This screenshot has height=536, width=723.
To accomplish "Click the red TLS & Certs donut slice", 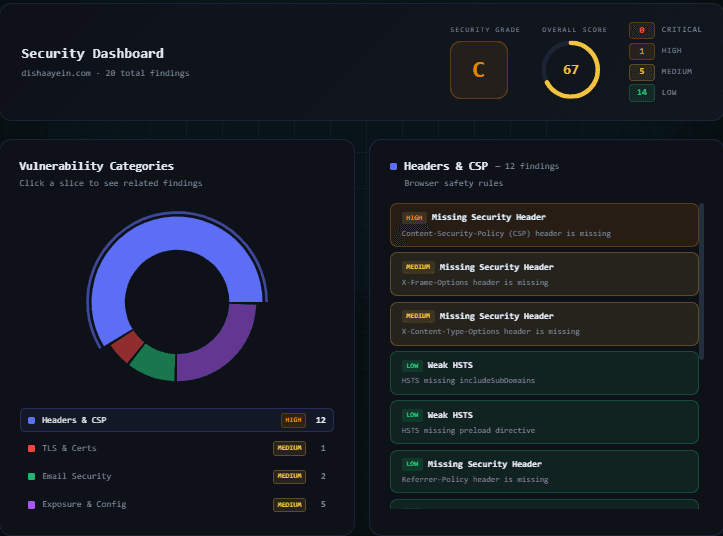I will point(126,347).
